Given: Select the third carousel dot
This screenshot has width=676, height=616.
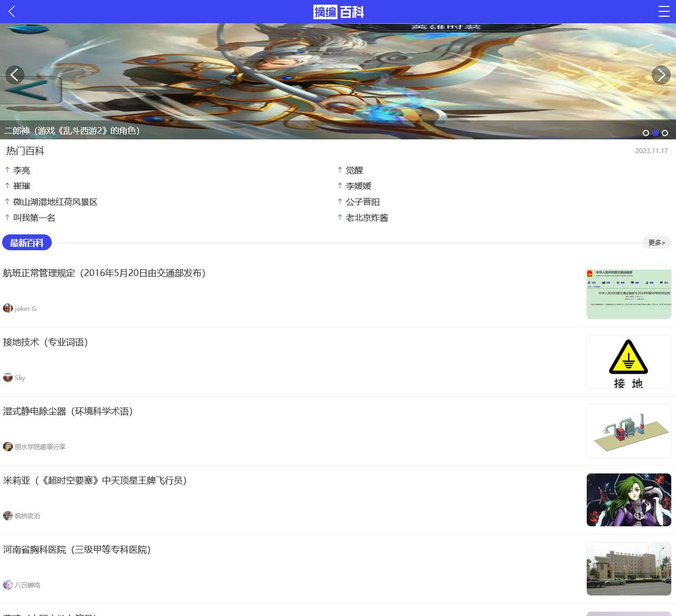Looking at the screenshot, I should 665,133.
